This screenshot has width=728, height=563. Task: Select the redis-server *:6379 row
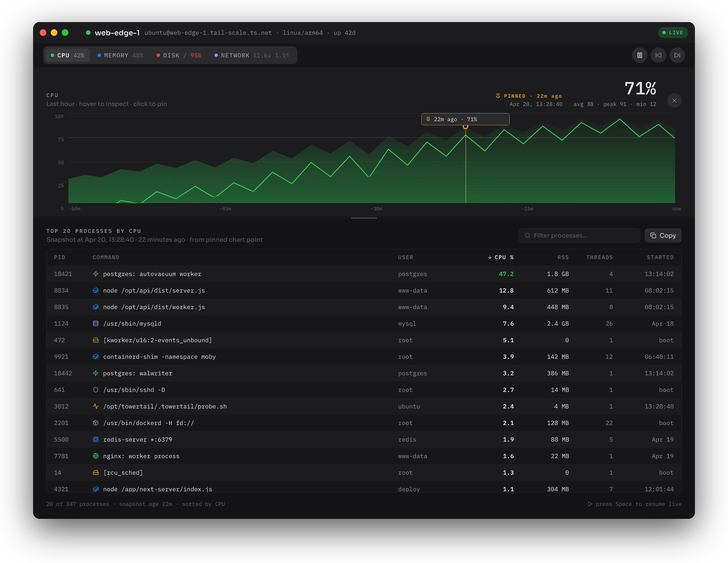tap(364, 439)
